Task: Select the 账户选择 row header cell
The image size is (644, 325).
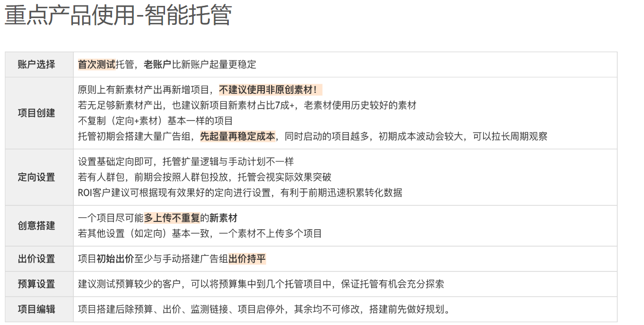Action: click(x=37, y=65)
